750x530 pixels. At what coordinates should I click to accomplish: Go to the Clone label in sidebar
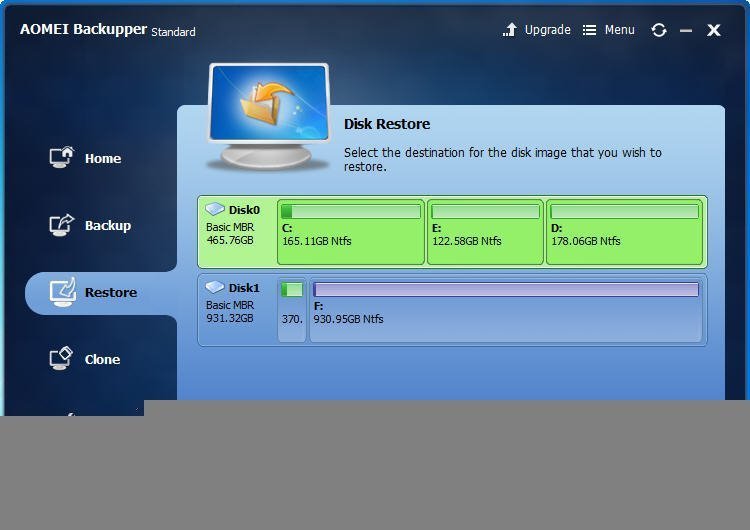102,359
